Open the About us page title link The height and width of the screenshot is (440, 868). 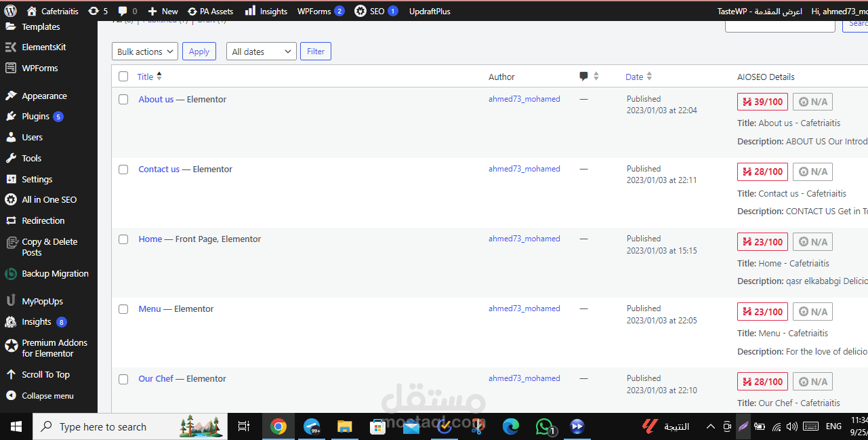point(156,99)
